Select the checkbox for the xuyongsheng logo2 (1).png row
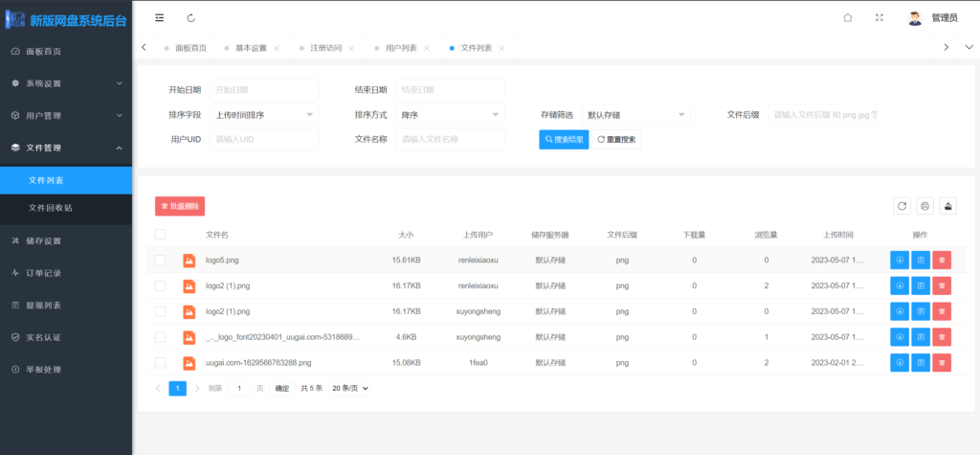 click(160, 311)
